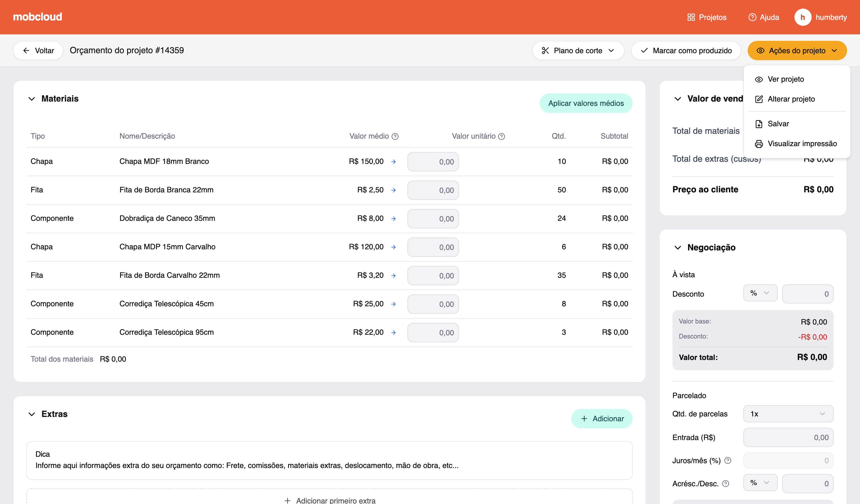
Task: Click the mobcloud logo
Action: 38,17
